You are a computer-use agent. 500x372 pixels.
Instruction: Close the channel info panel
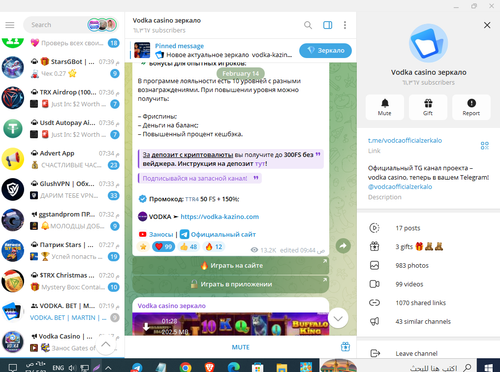click(487, 25)
